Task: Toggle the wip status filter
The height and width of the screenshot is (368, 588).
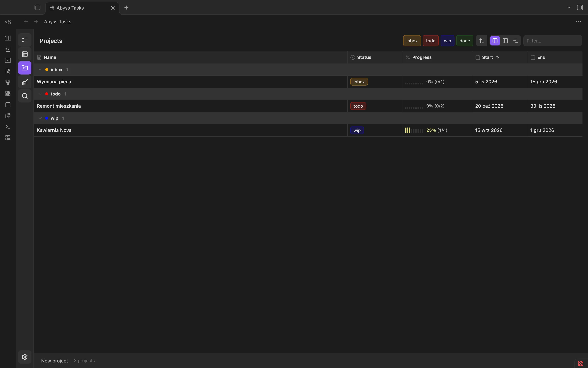Action: click(x=447, y=41)
